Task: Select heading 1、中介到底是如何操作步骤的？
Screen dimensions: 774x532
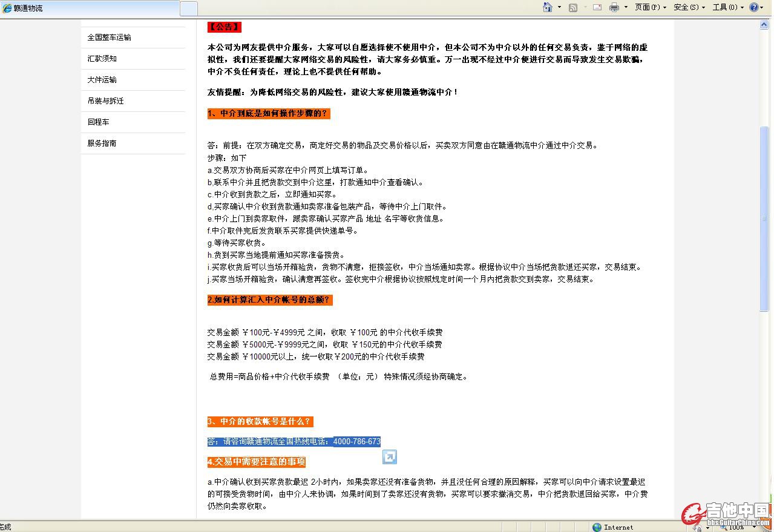Action: [269, 114]
